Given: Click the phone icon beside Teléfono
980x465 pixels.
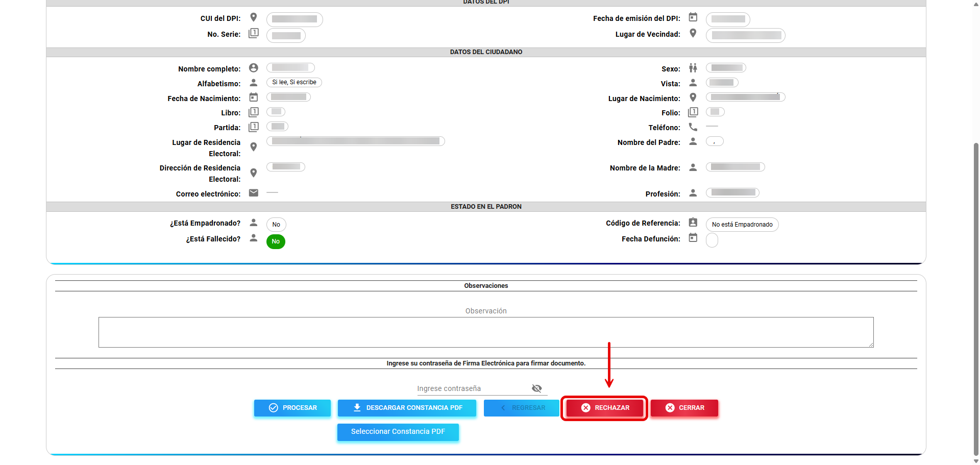Looking at the screenshot, I should coord(693,127).
